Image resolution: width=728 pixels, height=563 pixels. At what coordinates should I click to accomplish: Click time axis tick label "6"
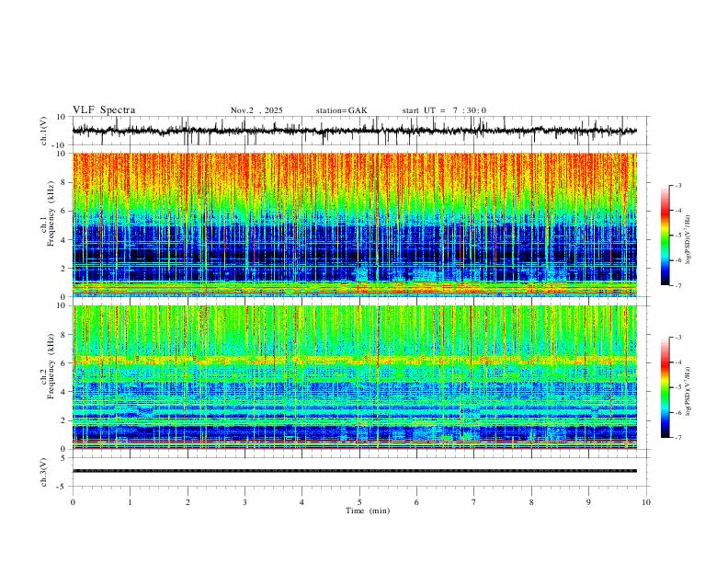pos(417,502)
